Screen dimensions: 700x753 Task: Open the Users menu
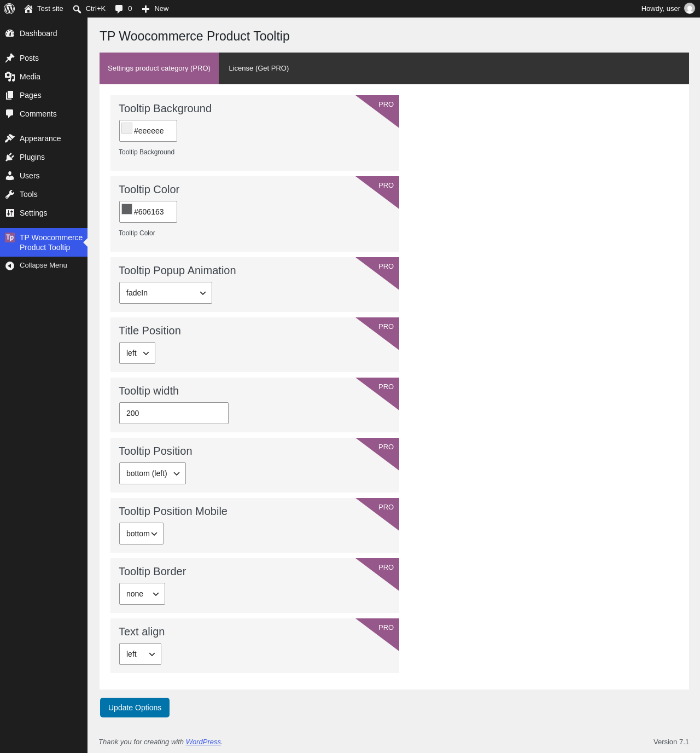[44, 176]
